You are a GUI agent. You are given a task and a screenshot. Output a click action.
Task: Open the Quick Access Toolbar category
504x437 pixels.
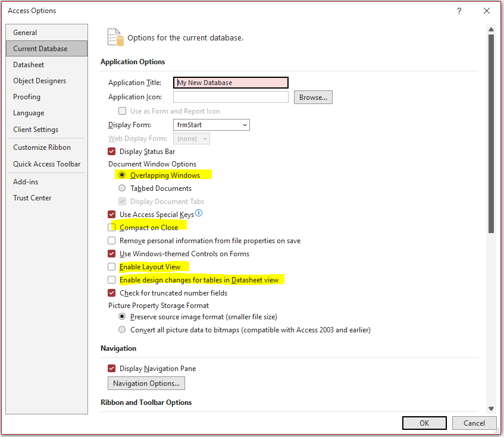coord(46,164)
